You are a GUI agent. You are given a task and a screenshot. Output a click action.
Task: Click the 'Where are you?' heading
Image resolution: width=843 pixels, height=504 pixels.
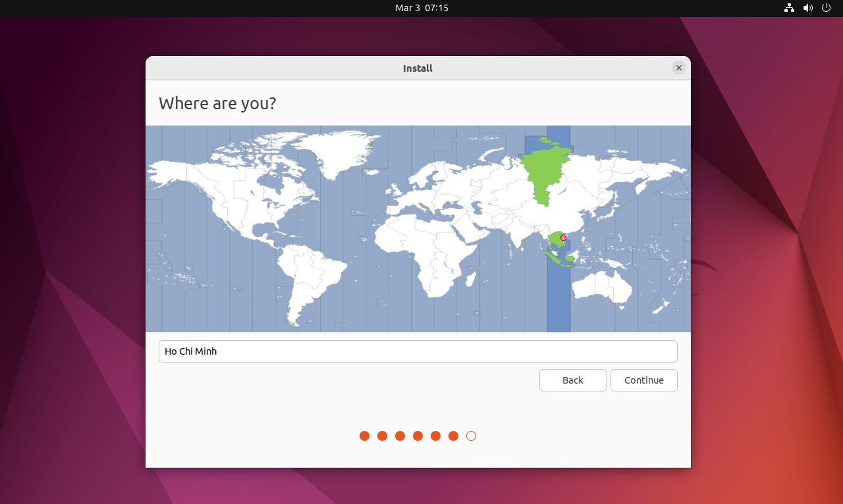tap(217, 103)
